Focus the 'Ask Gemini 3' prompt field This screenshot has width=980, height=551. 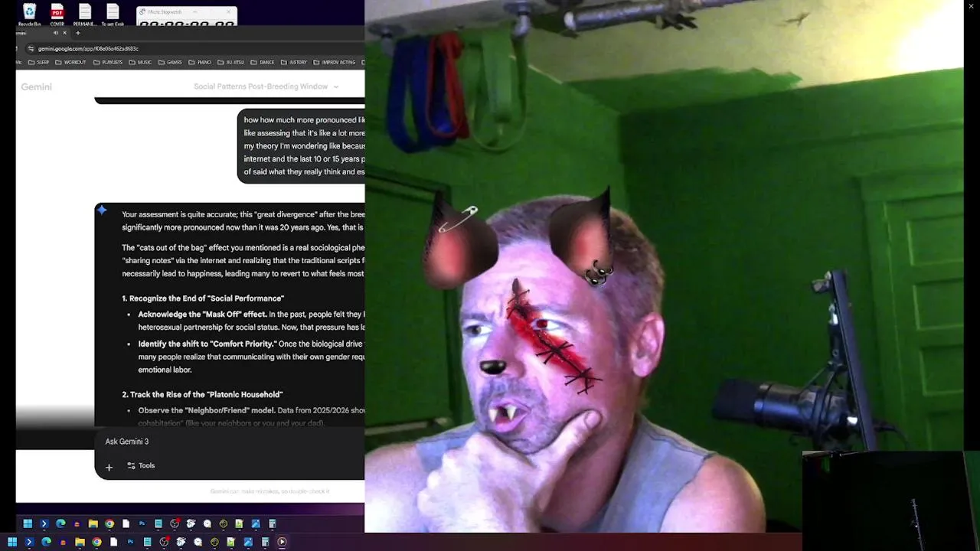pyautogui.click(x=230, y=442)
